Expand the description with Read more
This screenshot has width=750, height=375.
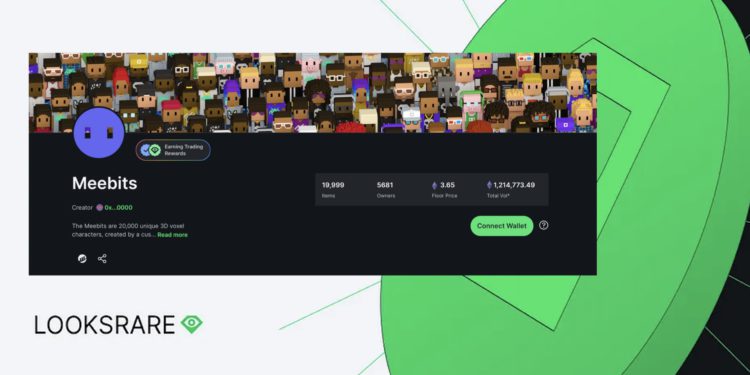(x=173, y=235)
